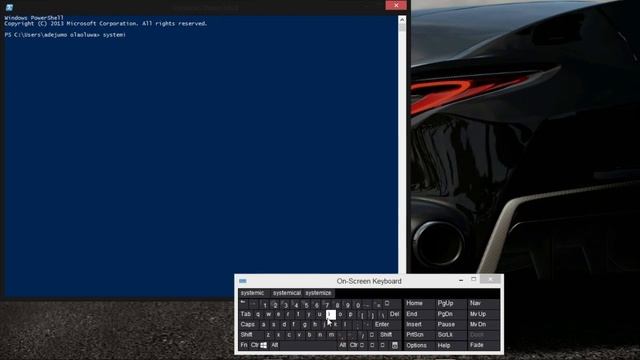Click the 'm' key
The width and height of the screenshot is (640, 360).
331,335
